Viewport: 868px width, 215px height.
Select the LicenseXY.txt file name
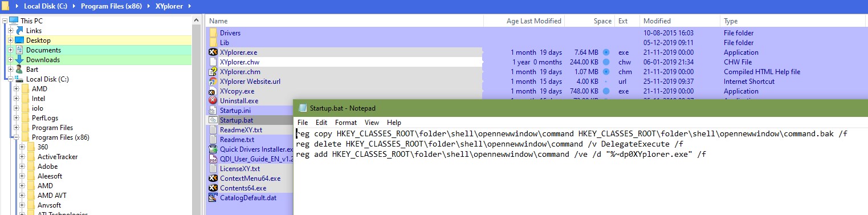click(240, 169)
